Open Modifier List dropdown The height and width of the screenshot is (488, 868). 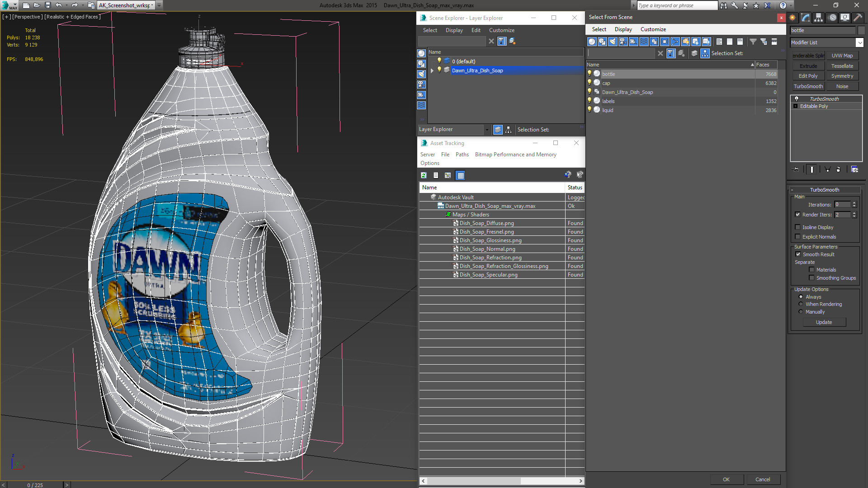859,42
